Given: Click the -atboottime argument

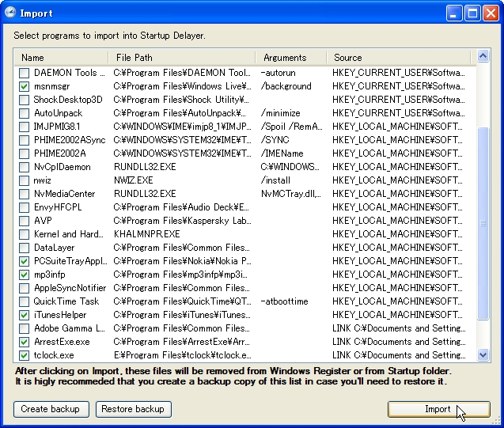Looking at the screenshot, I should (x=285, y=301).
